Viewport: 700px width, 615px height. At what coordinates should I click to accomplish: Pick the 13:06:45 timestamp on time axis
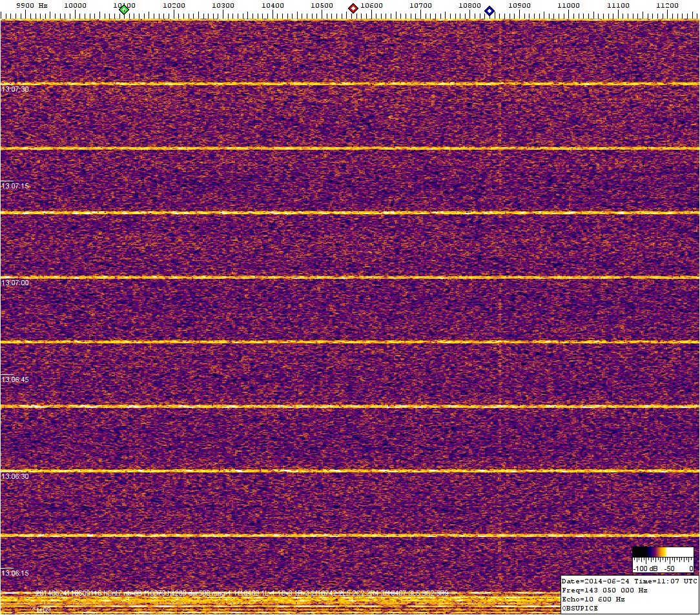(15, 379)
